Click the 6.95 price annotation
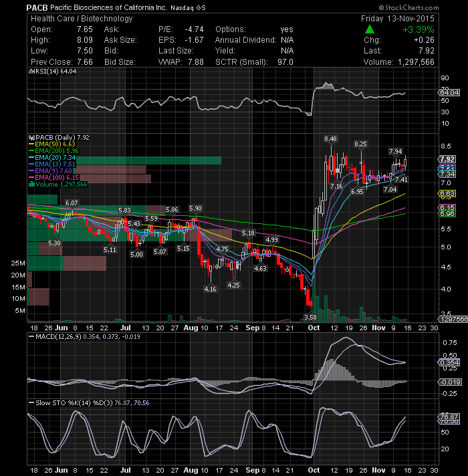 tap(357, 192)
